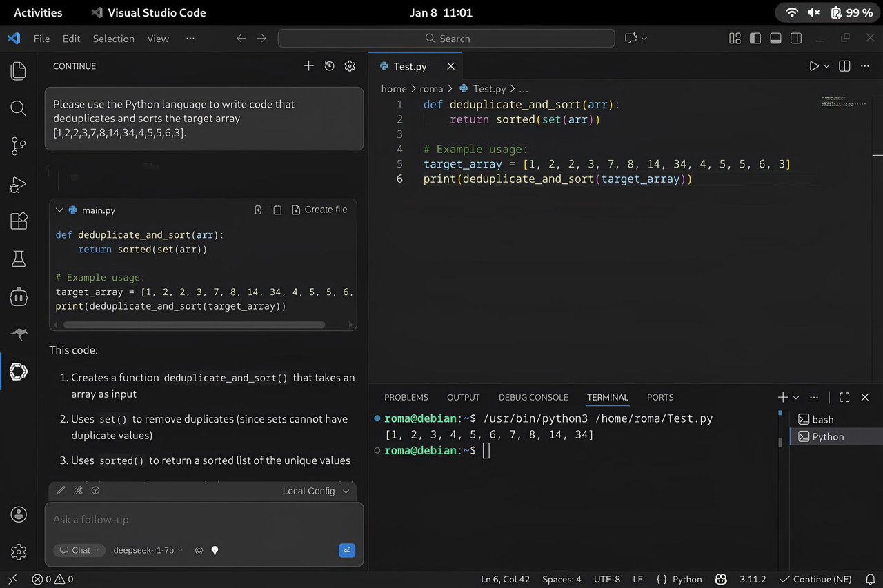Copy the main.py code block
Image resolution: width=883 pixels, height=588 pixels.
277,210
